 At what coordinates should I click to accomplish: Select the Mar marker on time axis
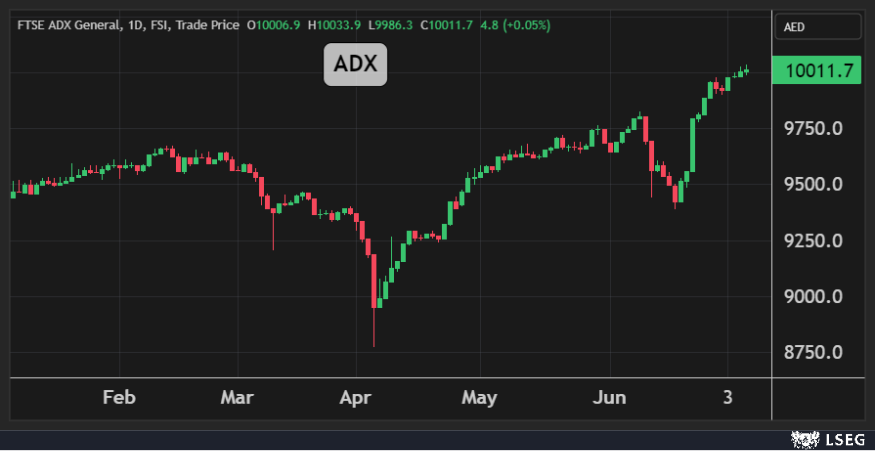click(x=237, y=397)
